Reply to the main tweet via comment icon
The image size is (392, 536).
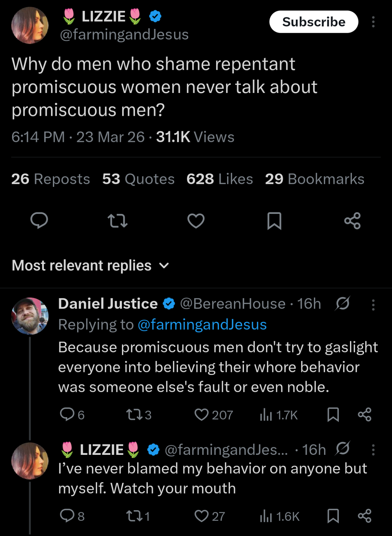click(x=39, y=221)
